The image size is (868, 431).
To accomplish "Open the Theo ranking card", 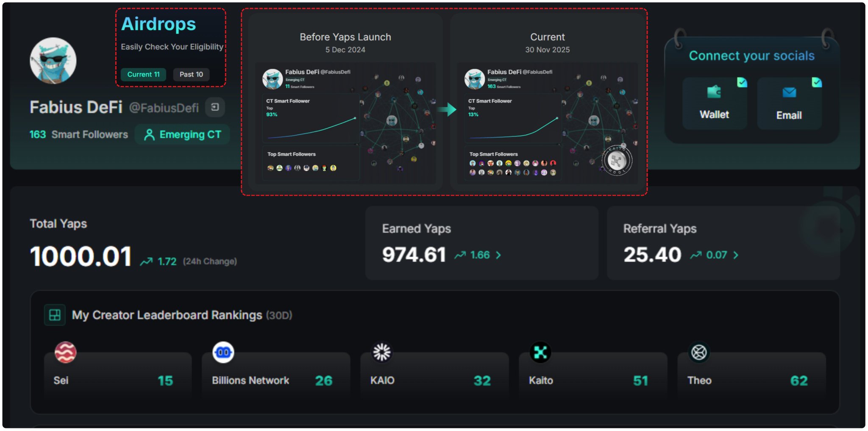I will point(751,375).
